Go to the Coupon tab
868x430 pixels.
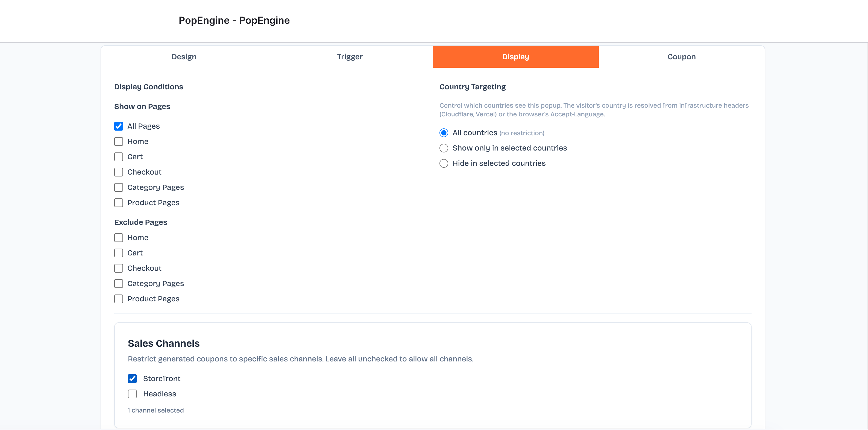(681, 57)
